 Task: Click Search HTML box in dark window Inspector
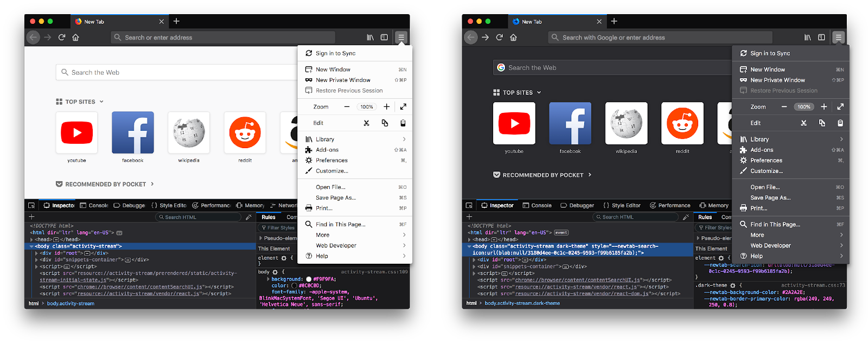[635, 217]
